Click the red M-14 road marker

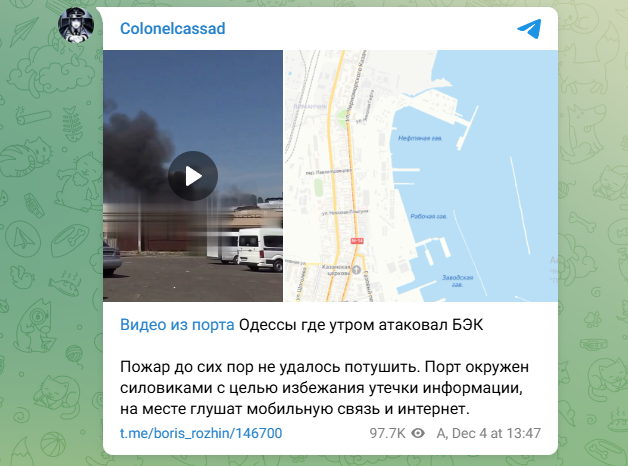(x=357, y=241)
